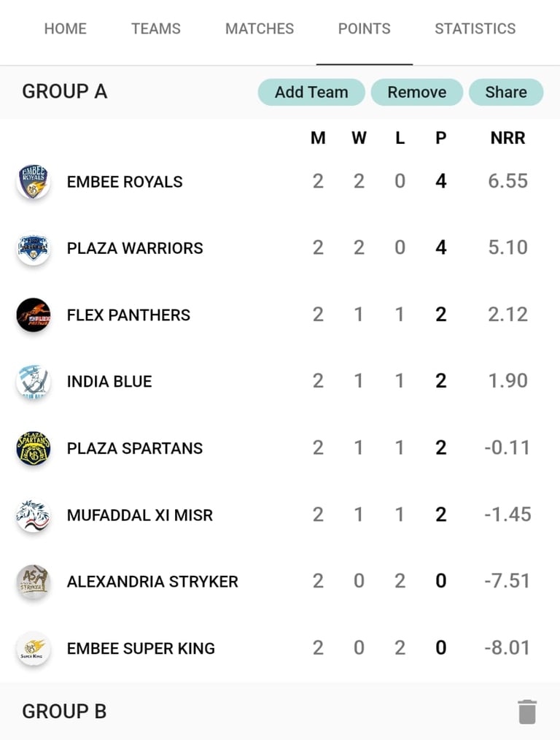Open the Embee Royals team name row
Screen dimensions: 560x740
(x=125, y=182)
